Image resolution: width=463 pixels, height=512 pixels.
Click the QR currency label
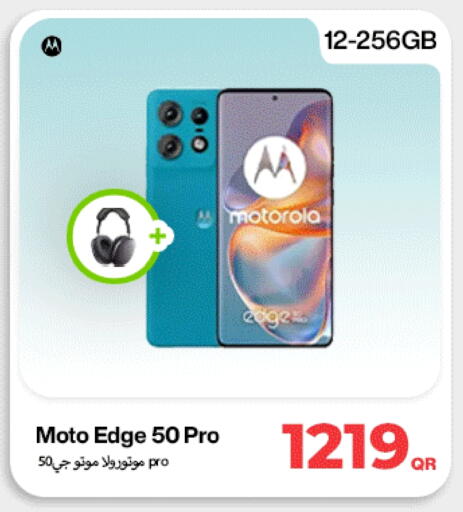[424, 464]
